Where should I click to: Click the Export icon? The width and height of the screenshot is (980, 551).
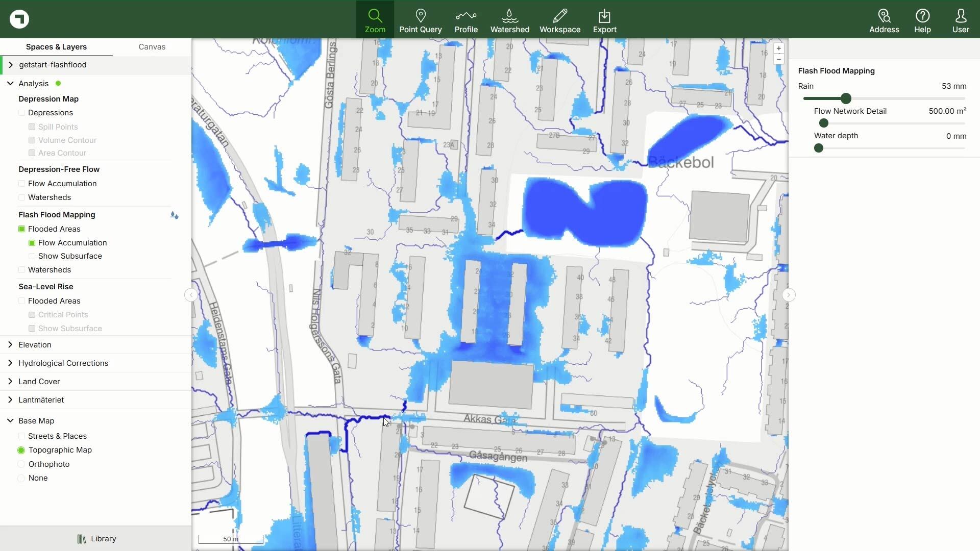[x=604, y=20]
